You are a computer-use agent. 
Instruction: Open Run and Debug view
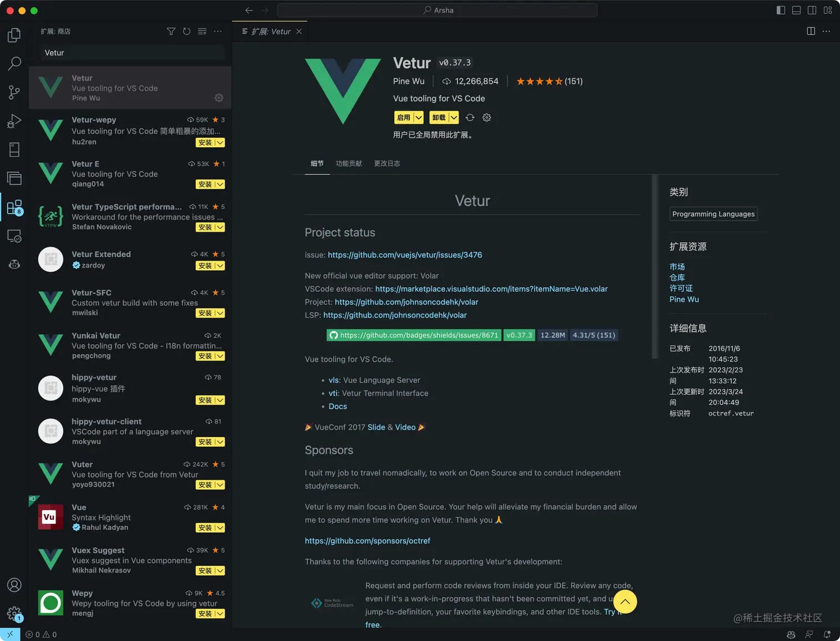pos(14,121)
